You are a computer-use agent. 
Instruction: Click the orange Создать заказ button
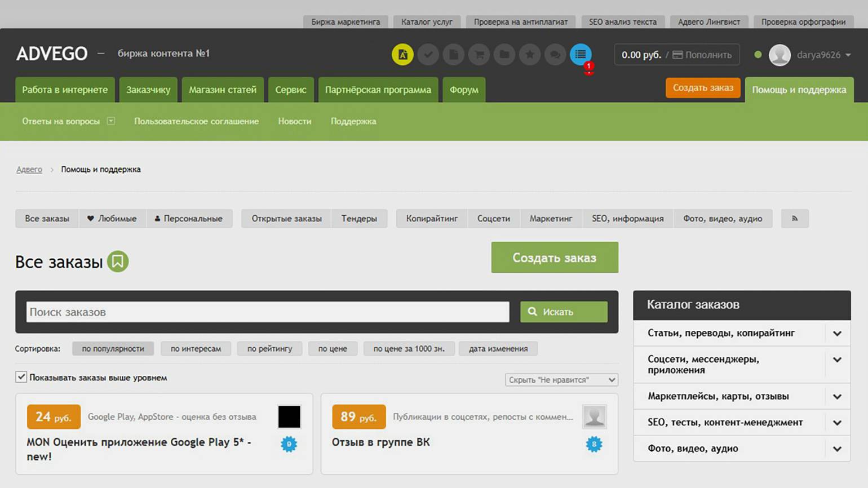click(x=703, y=88)
